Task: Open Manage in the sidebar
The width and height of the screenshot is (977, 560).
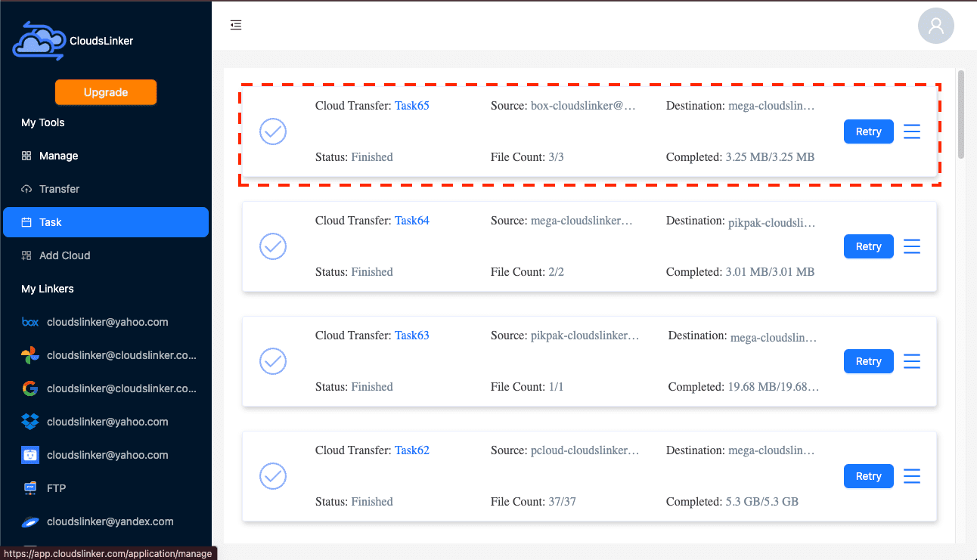Action: click(x=105, y=156)
